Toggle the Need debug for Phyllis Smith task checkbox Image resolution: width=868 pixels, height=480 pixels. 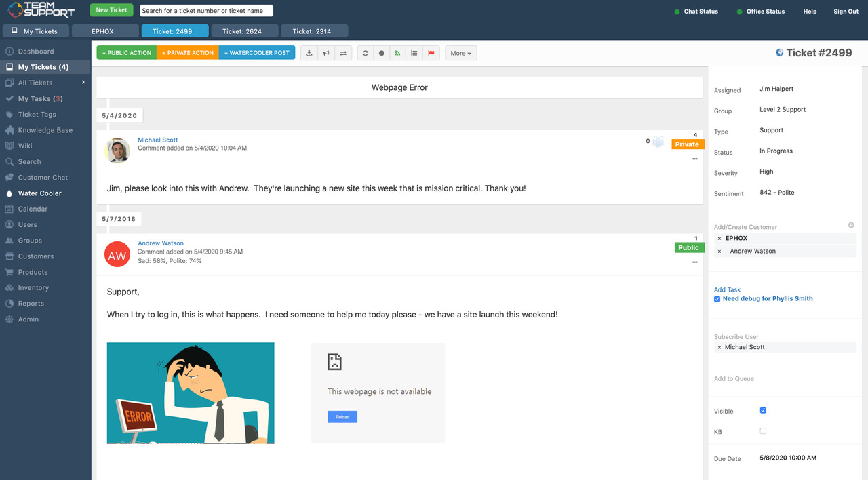tap(717, 299)
